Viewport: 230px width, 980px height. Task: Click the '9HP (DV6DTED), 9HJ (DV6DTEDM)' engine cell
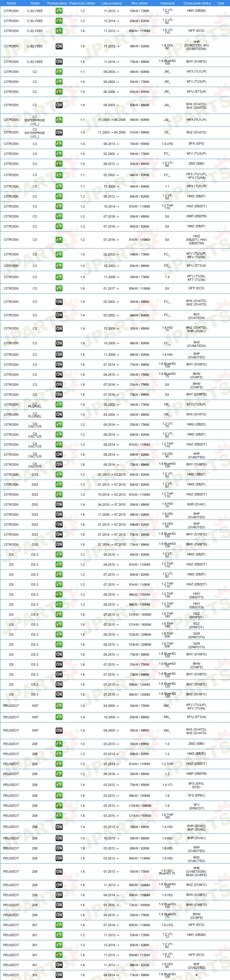tap(196, 45)
